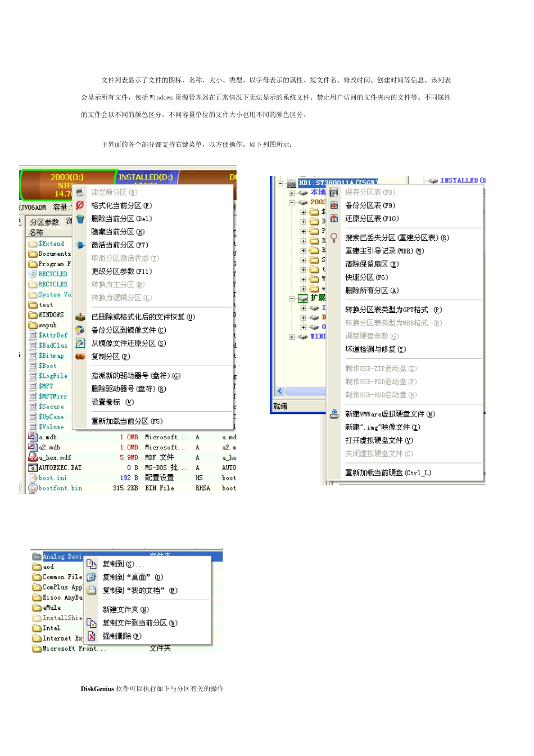Click the HD1 hard disk icon in tree
Screen dimensions: 534x756
pos(291,183)
